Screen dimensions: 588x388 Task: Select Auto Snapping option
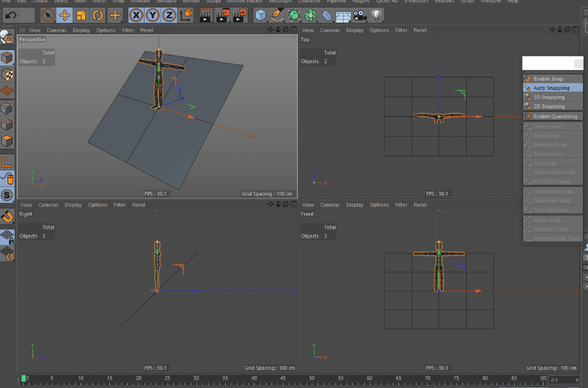tap(553, 87)
